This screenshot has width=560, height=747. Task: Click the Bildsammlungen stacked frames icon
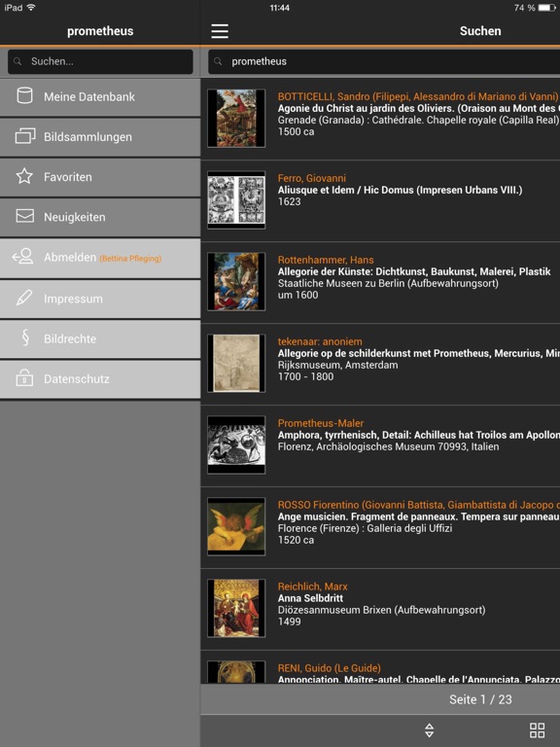[x=24, y=136]
